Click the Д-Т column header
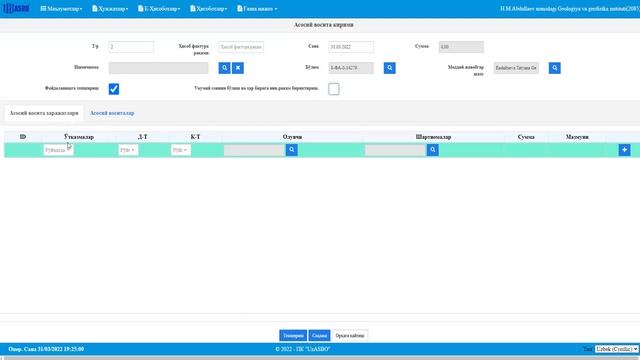640x360 pixels. click(142, 137)
